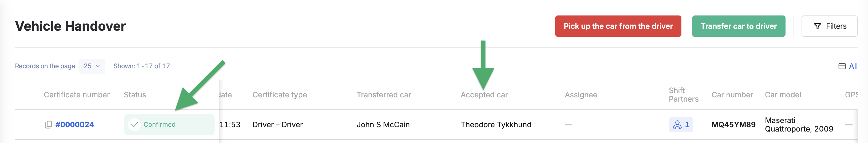This screenshot has height=143, width=868.
Task: Click Transfer car to driver button
Action: coord(738,26)
